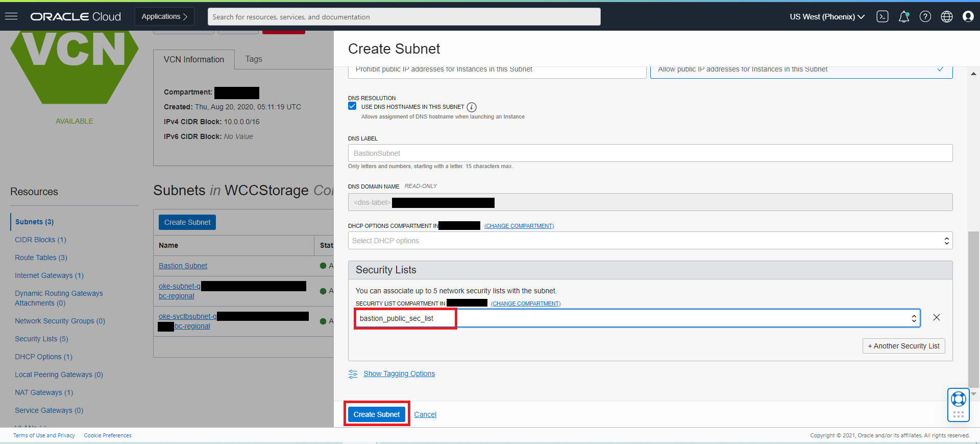Viewport: 980px width, 444px height.
Task: Open Security Lists (5) resource
Action: (x=41, y=339)
